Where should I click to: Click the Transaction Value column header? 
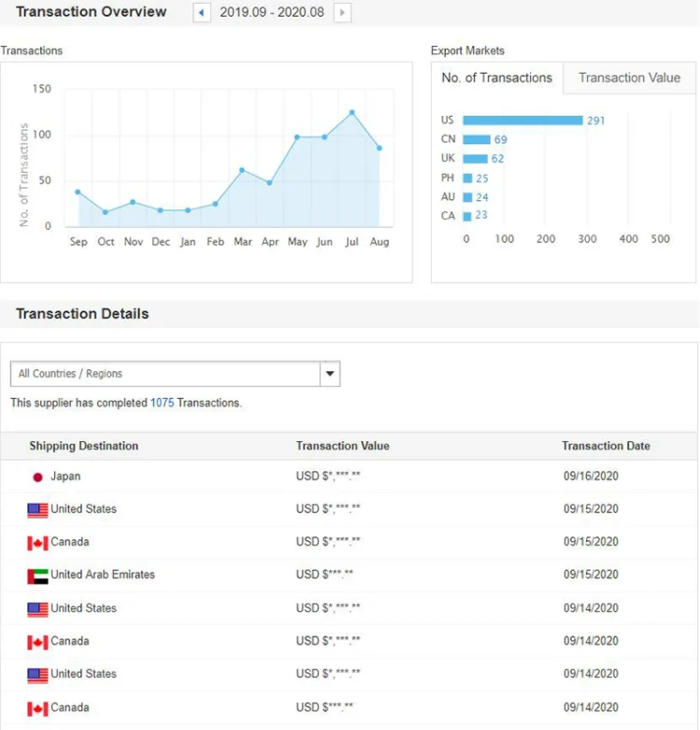click(x=342, y=446)
